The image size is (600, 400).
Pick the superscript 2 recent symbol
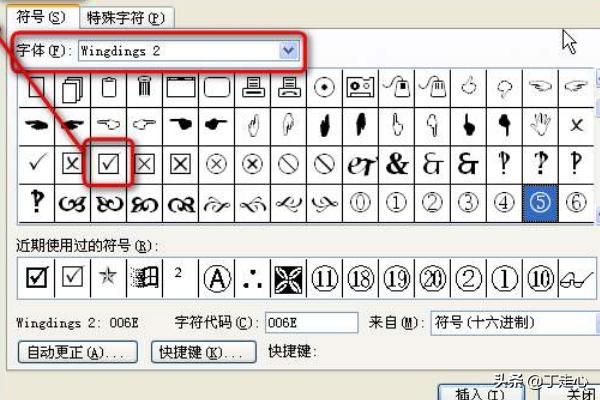178,273
